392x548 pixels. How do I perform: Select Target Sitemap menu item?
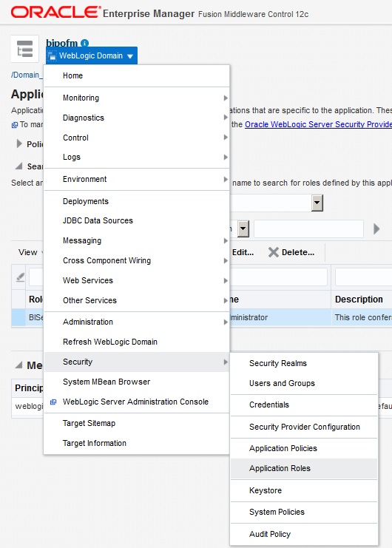tap(137, 423)
